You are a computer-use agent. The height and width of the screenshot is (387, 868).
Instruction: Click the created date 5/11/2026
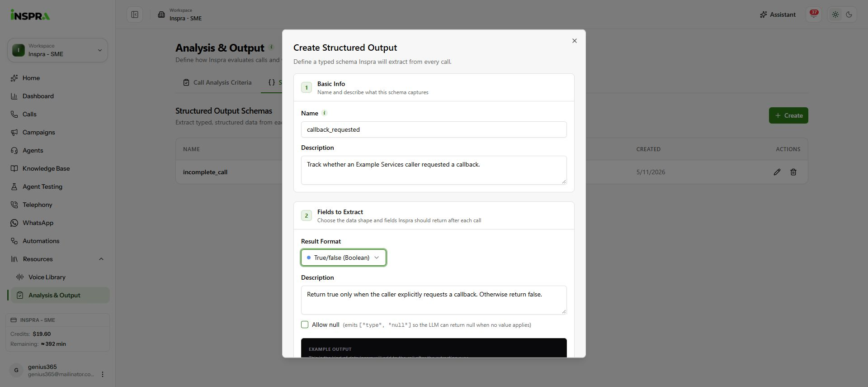(x=651, y=172)
